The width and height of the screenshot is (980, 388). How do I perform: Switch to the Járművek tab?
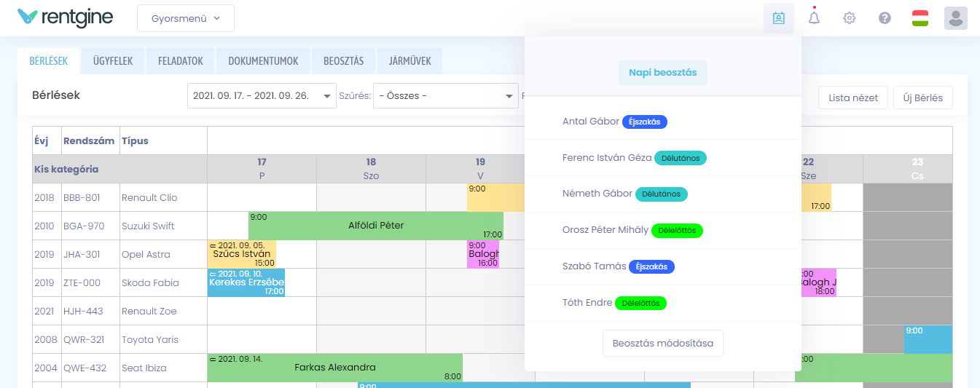tap(410, 61)
